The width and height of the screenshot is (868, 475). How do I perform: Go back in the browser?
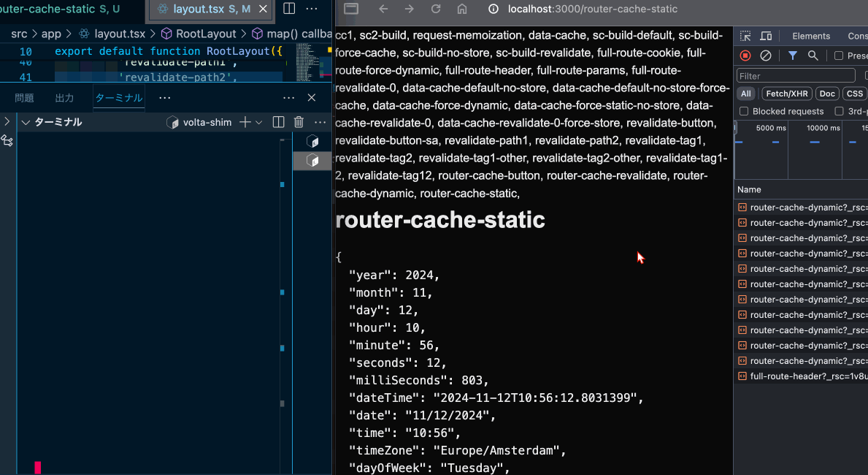pyautogui.click(x=383, y=9)
